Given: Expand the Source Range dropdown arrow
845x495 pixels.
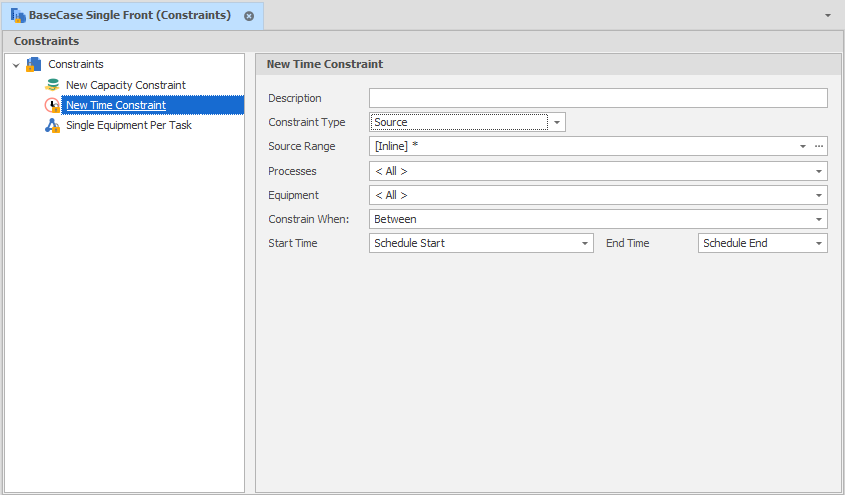Looking at the screenshot, I should click(803, 147).
